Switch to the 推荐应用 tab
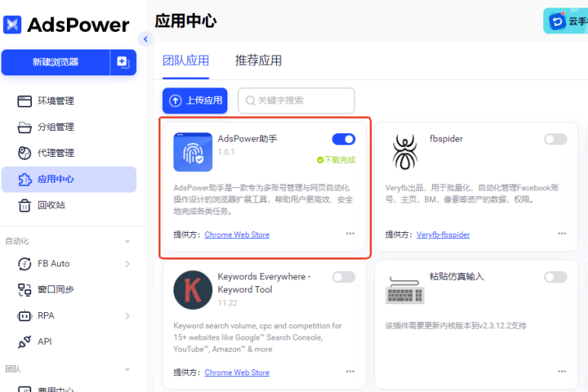Viewport: 588px width, 392px height. pyautogui.click(x=259, y=60)
